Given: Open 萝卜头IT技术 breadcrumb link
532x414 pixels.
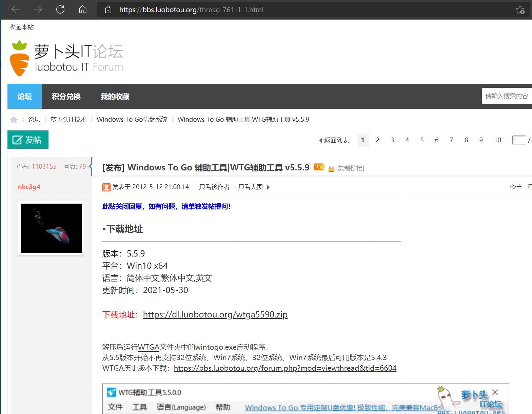Looking at the screenshot, I should [x=68, y=120].
